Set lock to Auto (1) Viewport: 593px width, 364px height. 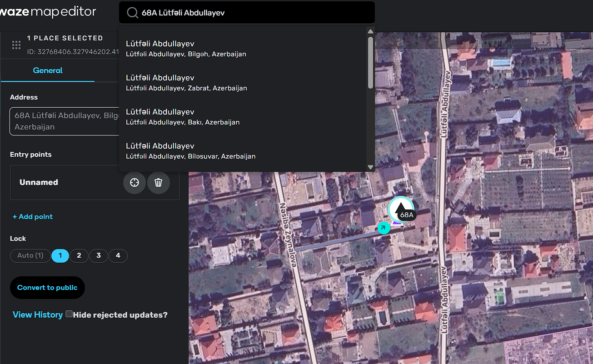pos(30,255)
